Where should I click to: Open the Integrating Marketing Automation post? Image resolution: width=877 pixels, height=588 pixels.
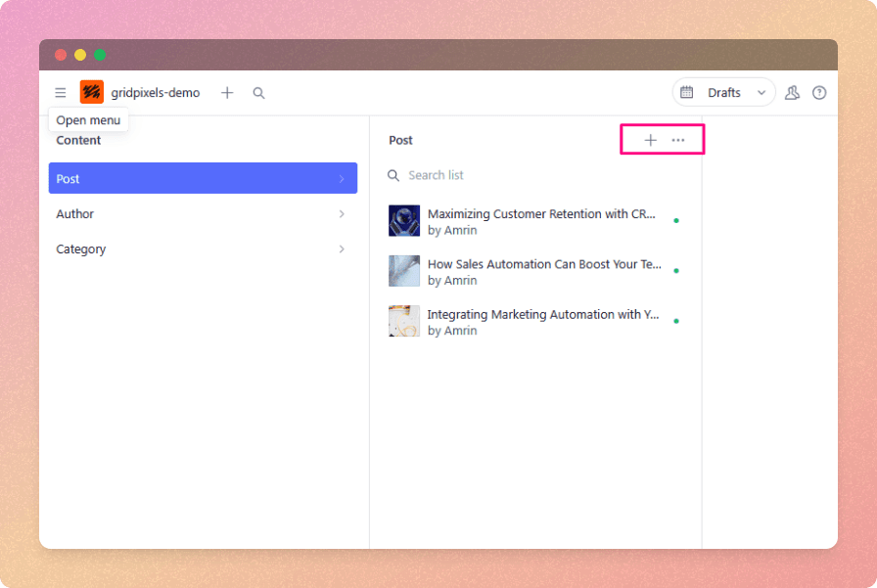pyautogui.click(x=542, y=322)
